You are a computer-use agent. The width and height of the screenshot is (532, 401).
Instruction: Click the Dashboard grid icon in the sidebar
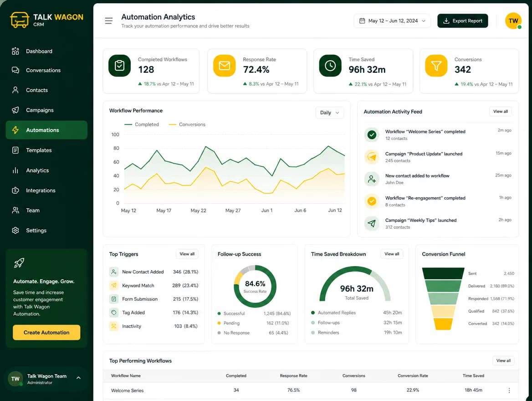click(x=15, y=51)
